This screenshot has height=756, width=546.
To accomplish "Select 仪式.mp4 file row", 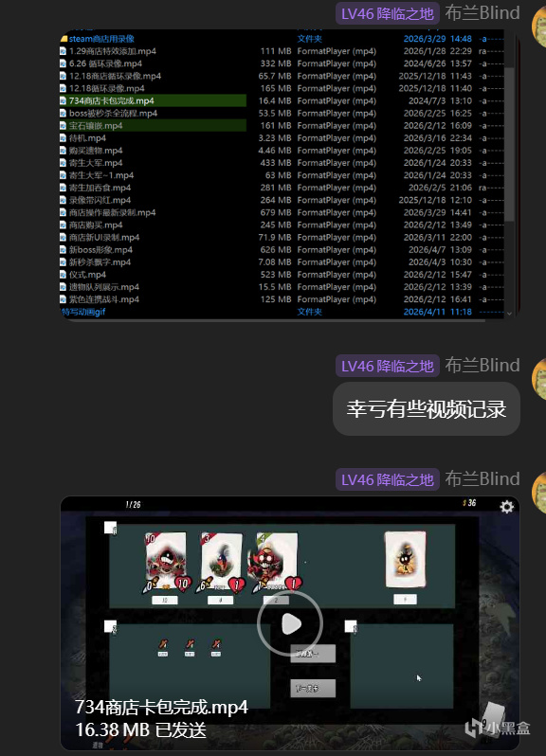I will (282, 275).
